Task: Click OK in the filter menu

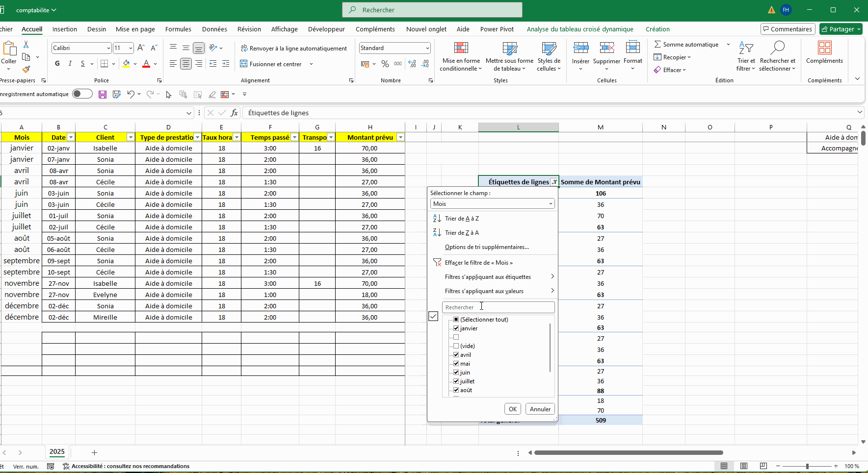Action: tap(512, 409)
